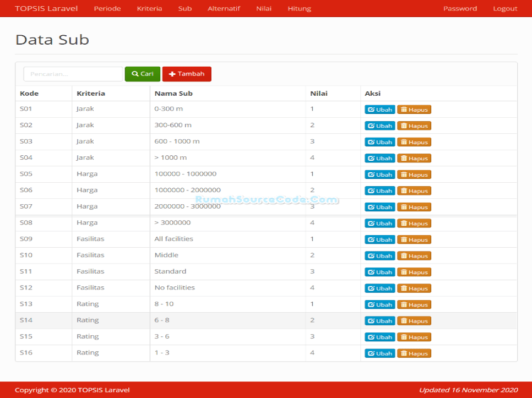Go to the Hitung page
532x398 pixels.
pos(299,8)
